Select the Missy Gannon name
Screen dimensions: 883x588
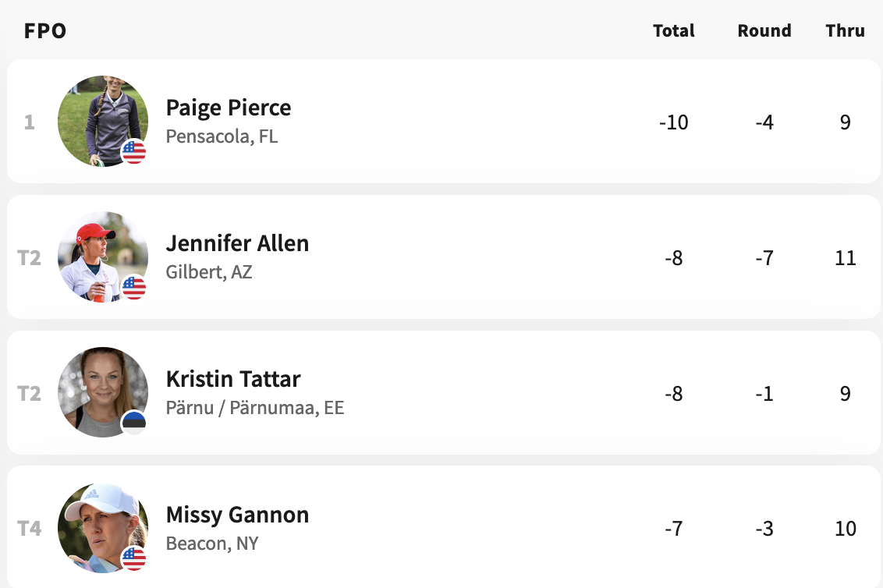coord(237,515)
